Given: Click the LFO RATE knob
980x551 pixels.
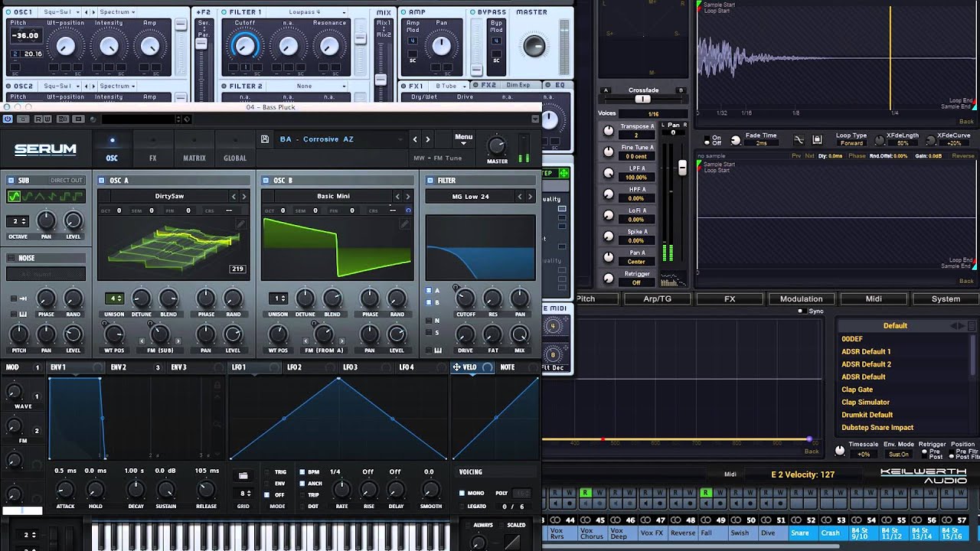Looking at the screenshot, I should [341, 489].
